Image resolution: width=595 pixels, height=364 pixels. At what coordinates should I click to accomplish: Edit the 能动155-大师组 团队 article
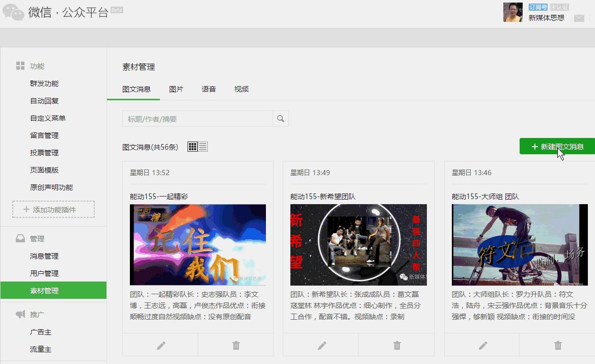(482, 345)
